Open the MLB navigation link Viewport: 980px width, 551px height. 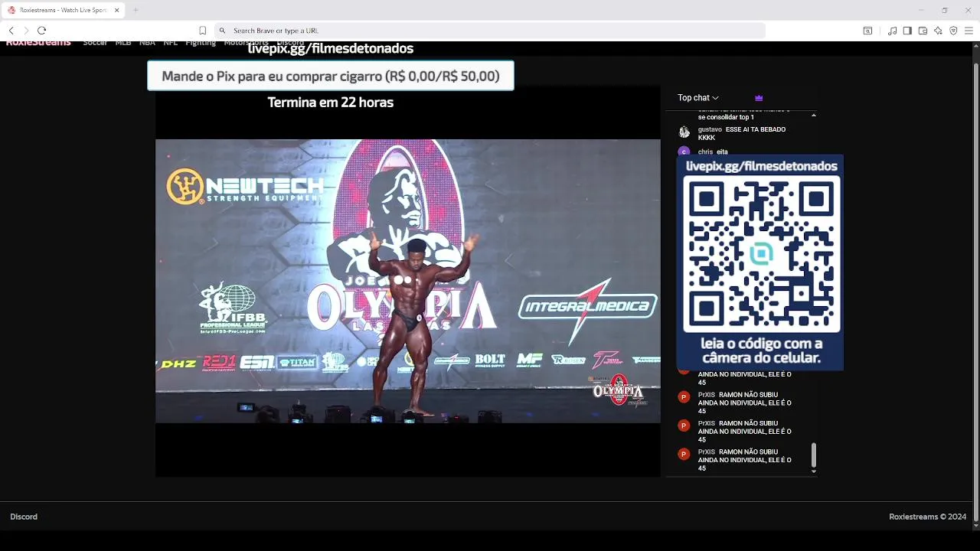pyautogui.click(x=123, y=43)
